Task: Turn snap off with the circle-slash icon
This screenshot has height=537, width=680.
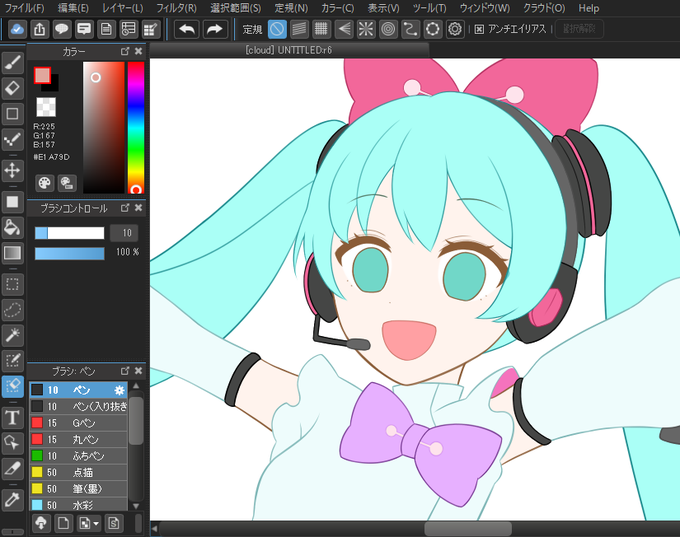Action: (277, 29)
